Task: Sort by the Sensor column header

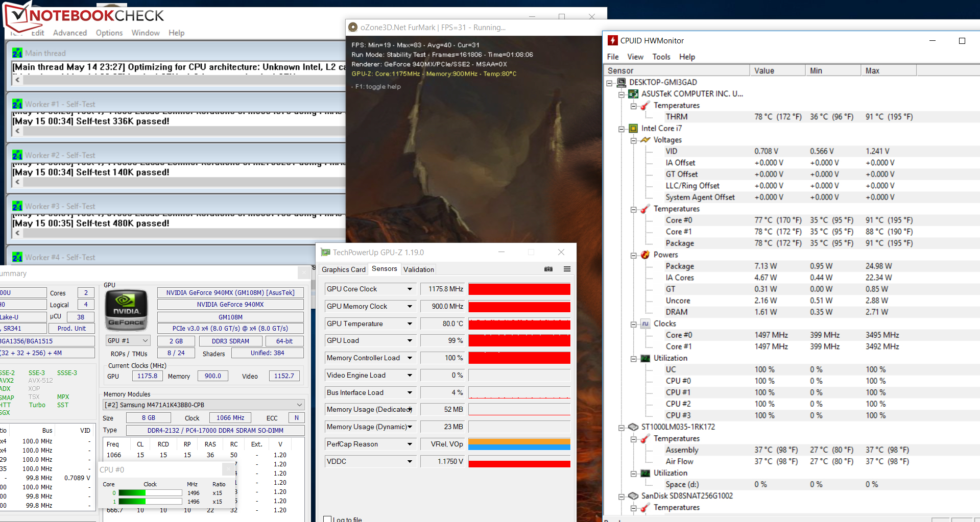Action: coord(677,70)
